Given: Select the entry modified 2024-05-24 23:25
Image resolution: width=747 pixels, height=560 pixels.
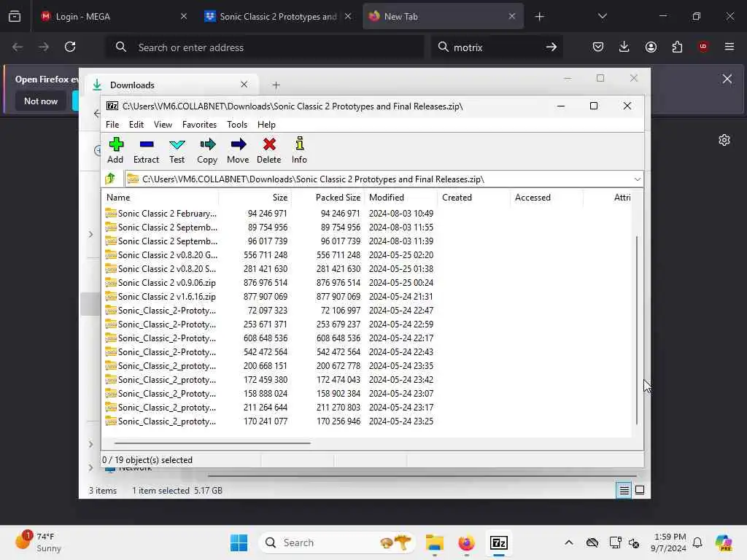Looking at the screenshot, I should coord(269,421).
